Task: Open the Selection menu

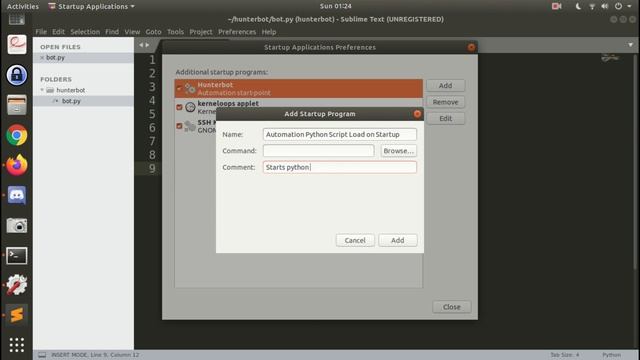Action: pos(85,32)
